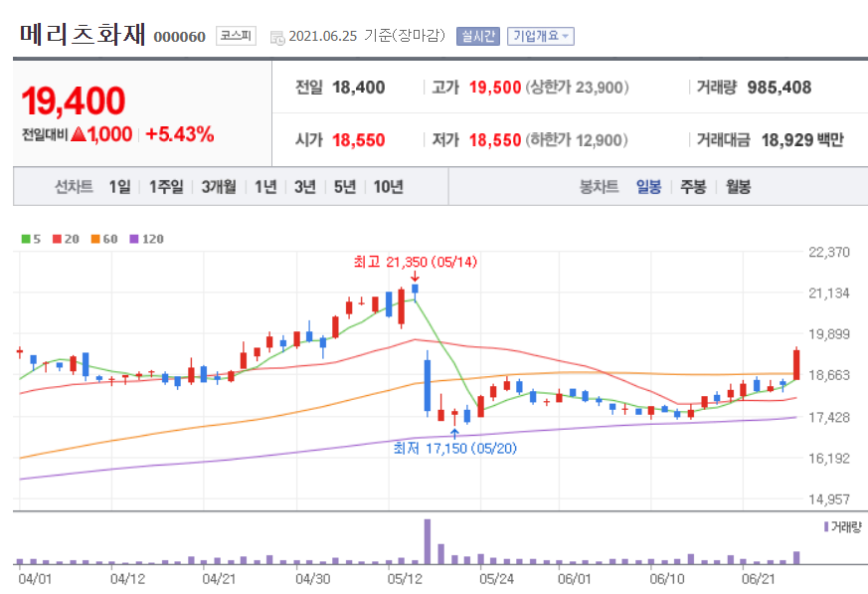Screen dimensions: 868x594
Task: Click the current price 19,400
Action: pyautogui.click(x=73, y=100)
